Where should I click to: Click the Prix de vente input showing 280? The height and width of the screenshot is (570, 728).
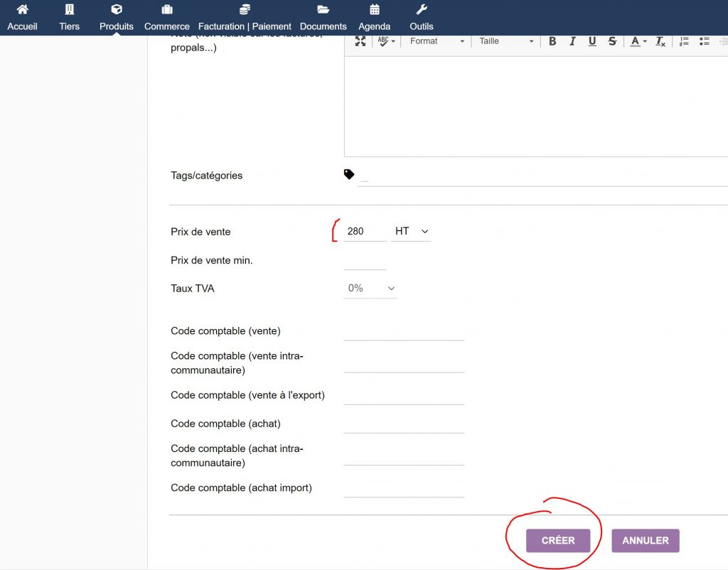point(364,230)
